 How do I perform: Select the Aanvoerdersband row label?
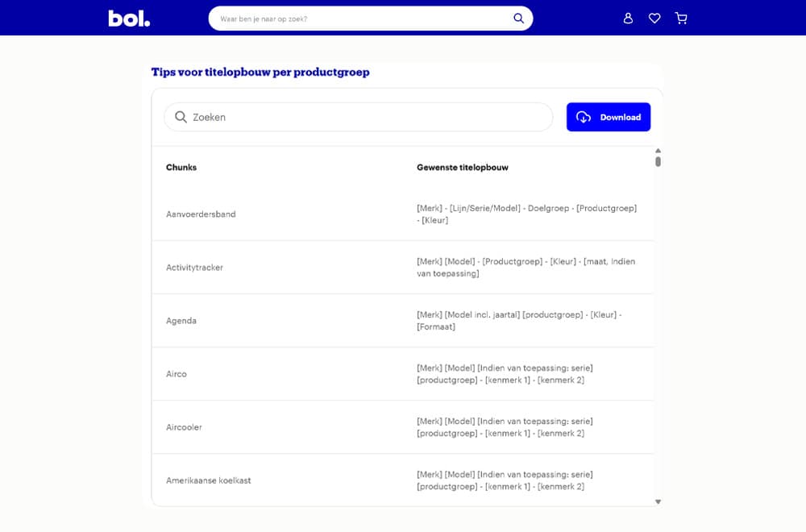point(201,214)
